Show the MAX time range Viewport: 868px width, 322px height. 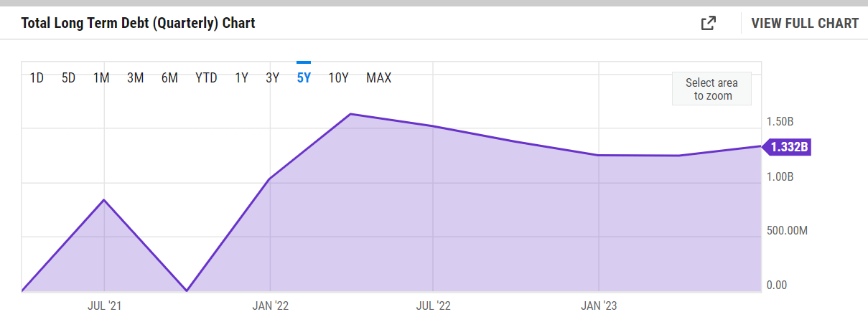(379, 78)
